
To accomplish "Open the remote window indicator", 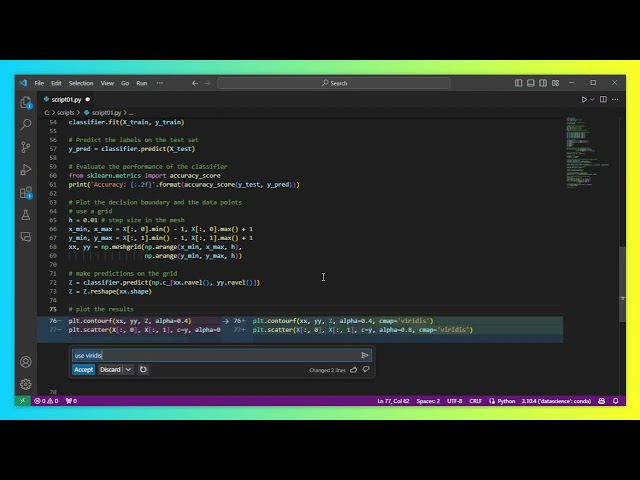I will coord(22,401).
